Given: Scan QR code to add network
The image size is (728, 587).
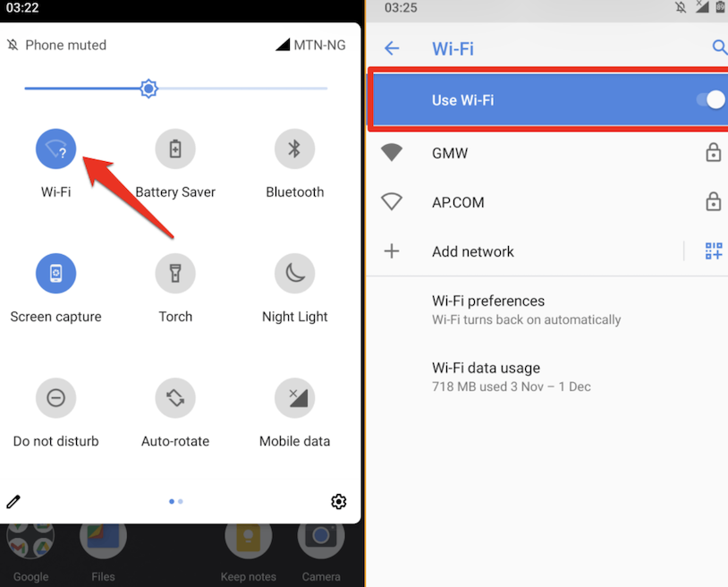Looking at the screenshot, I should click(714, 251).
